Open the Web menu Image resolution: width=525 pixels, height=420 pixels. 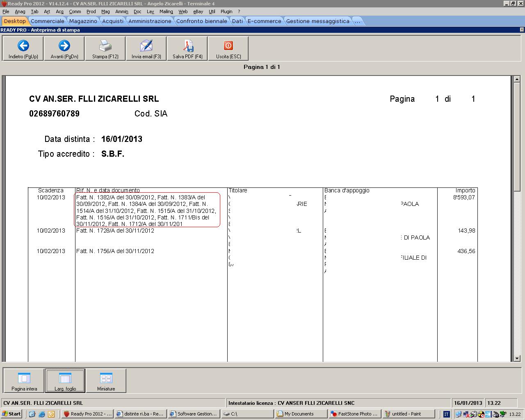tap(183, 11)
